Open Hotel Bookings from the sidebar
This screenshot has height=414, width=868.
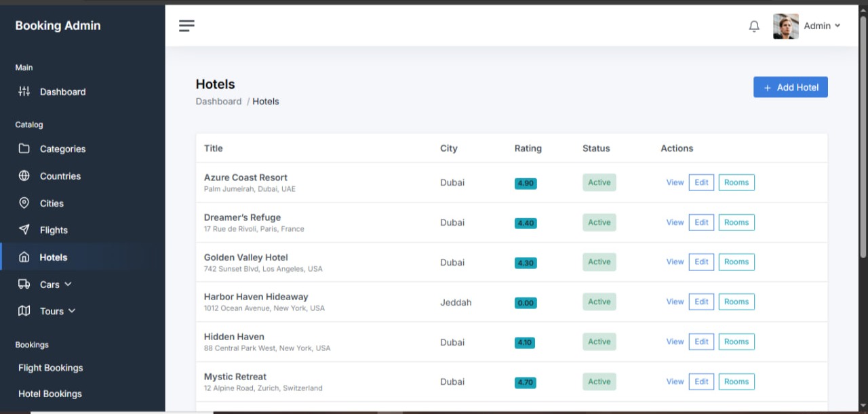point(50,394)
